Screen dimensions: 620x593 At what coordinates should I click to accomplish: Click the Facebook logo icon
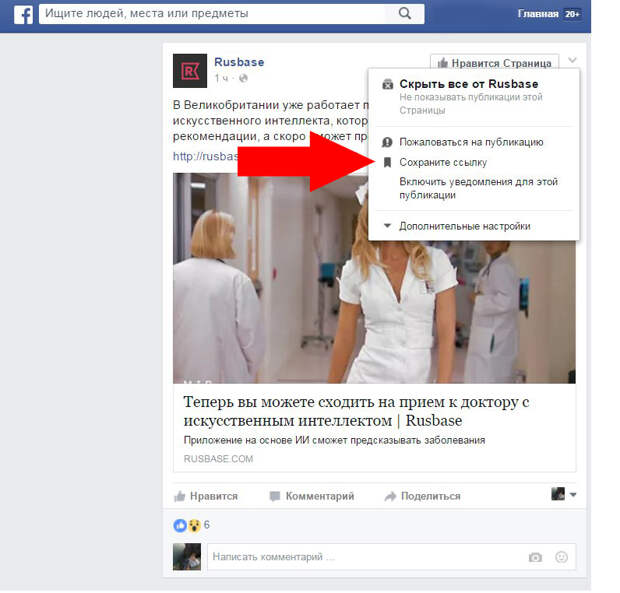coord(22,14)
